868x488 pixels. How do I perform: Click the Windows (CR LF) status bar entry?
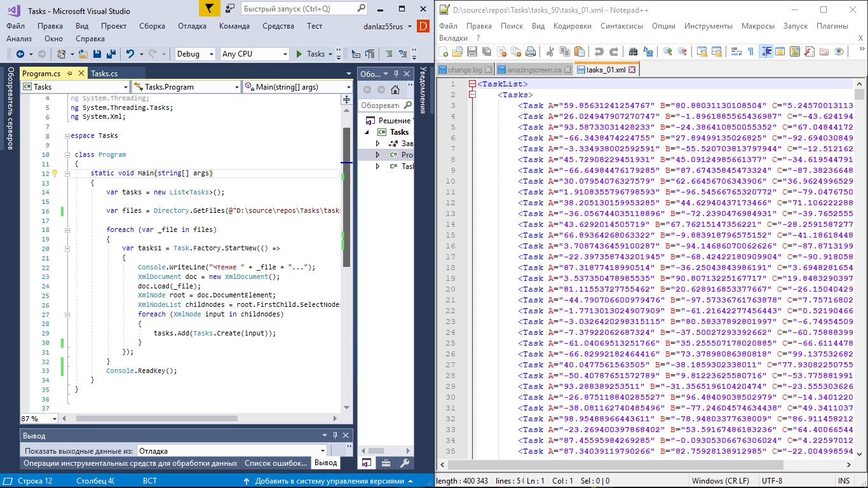[721, 481]
